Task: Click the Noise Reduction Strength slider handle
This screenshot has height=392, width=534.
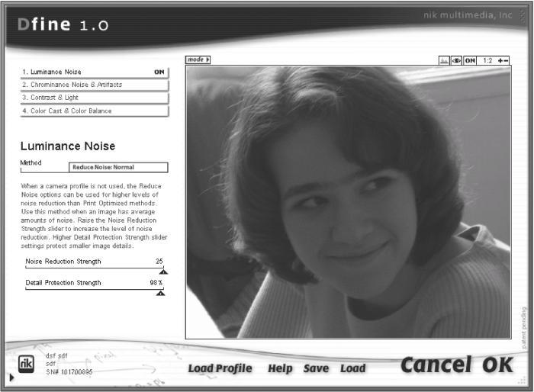Action: [x=163, y=272]
